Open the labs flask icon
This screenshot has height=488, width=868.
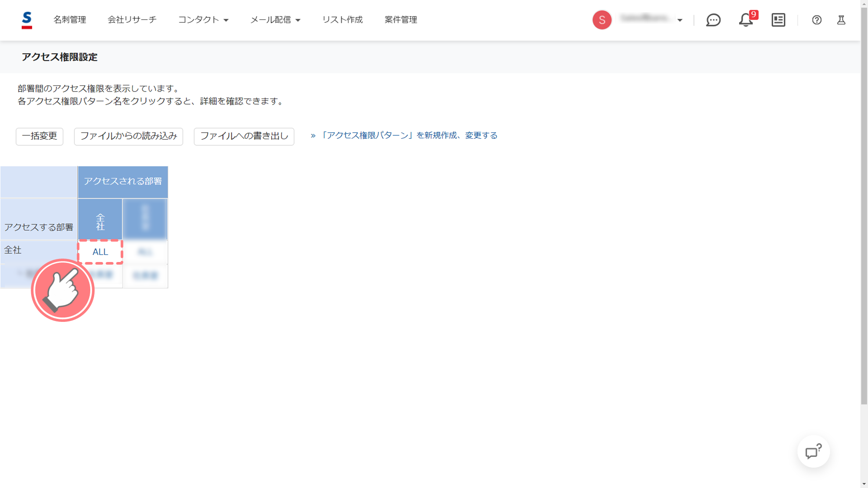coord(841,20)
